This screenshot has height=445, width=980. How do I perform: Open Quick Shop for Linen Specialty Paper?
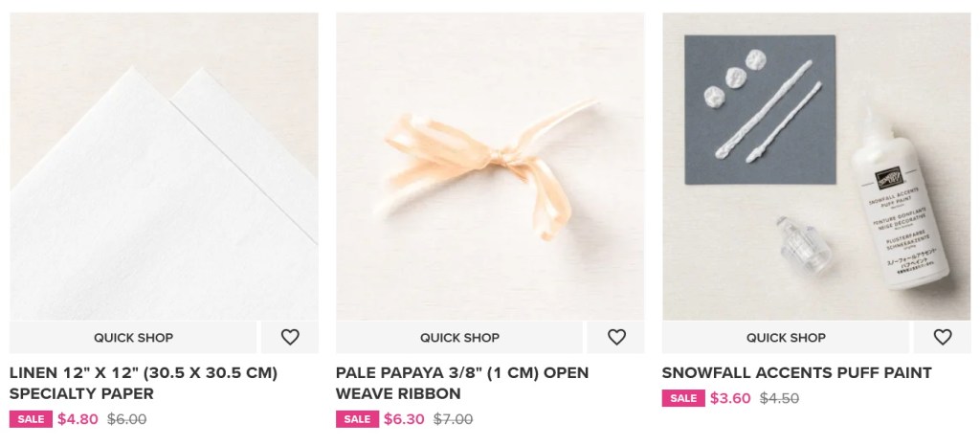point(133,338)
